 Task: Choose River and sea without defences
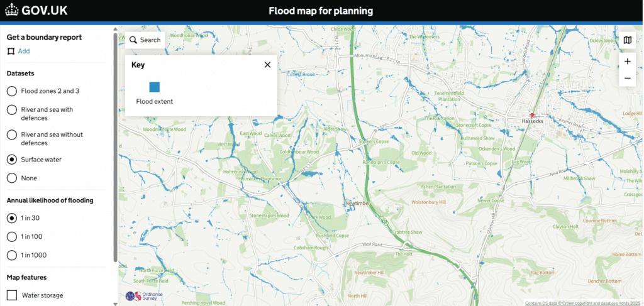[12, 135]
